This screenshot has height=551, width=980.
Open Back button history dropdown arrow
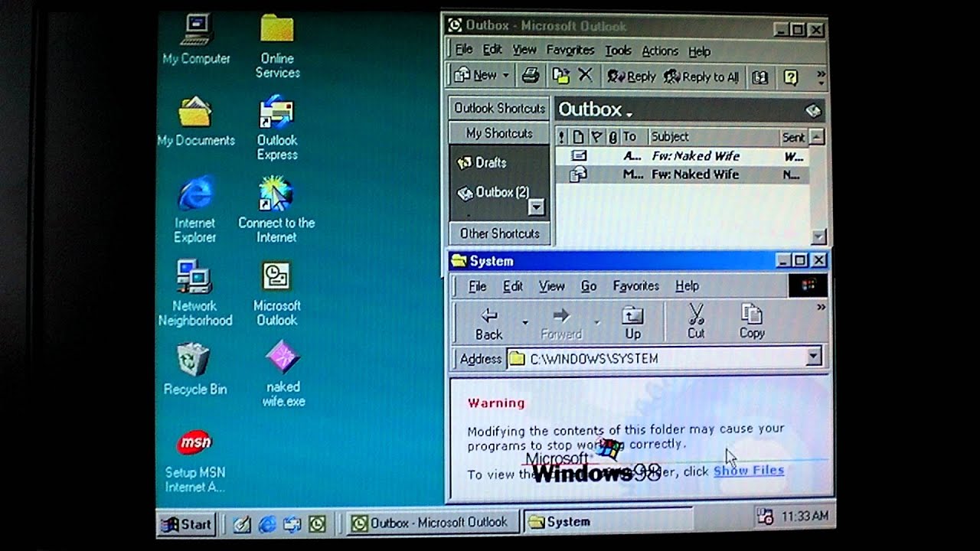(x=524, y=323)
